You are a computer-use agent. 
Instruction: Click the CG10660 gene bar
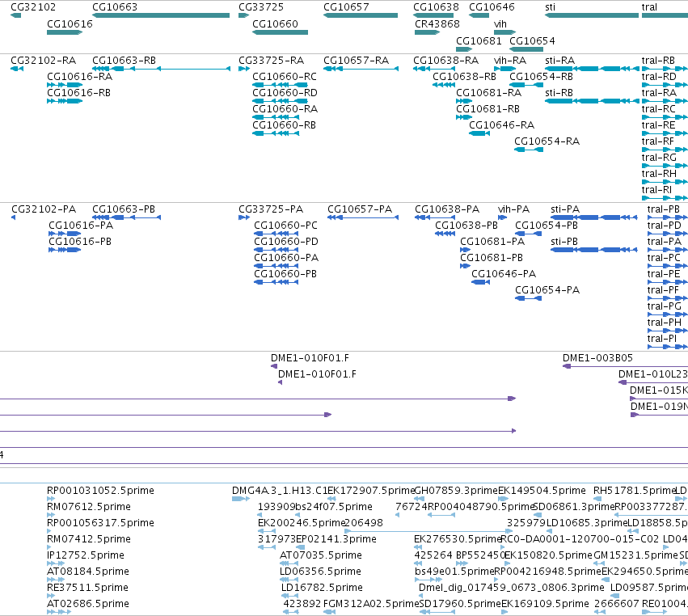pyautogui.click(x=280, y=32)
